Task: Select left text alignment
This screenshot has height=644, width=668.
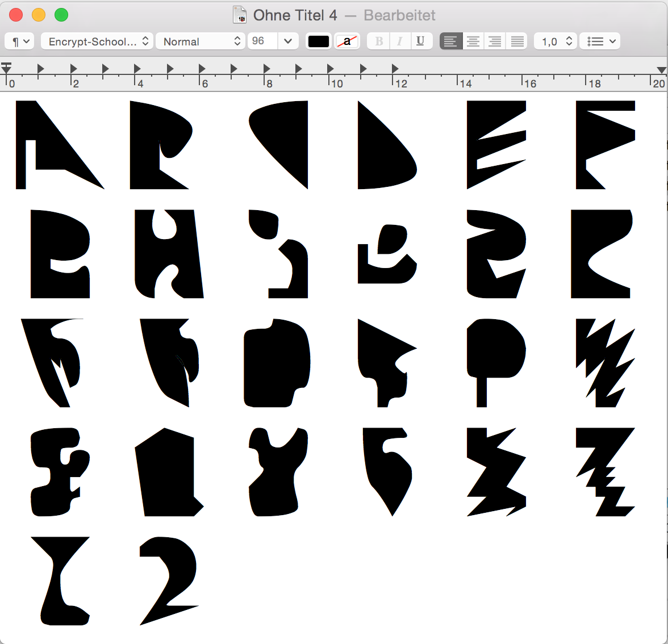Action: [450, 41]
